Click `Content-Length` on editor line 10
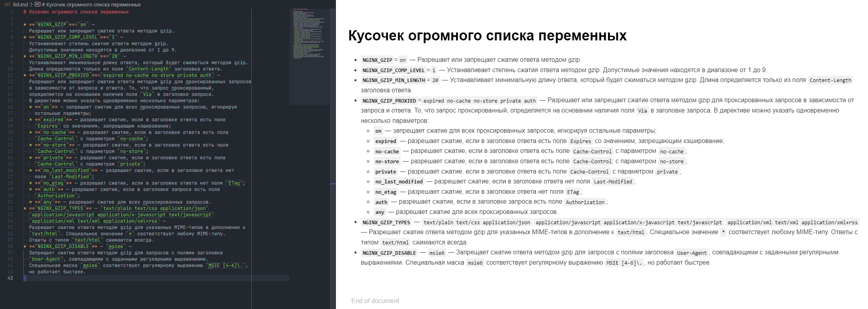 [x=149, y=69]
